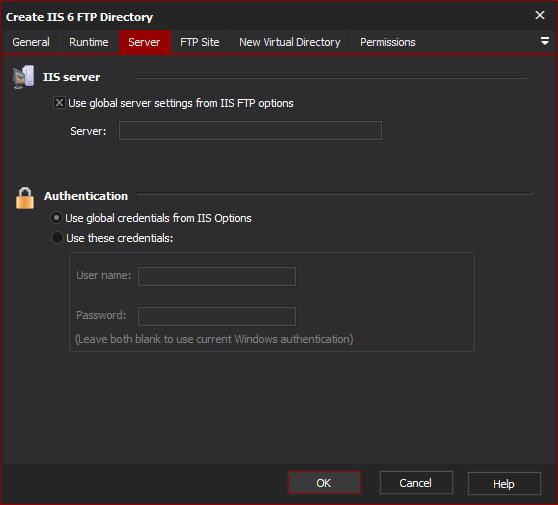Image resolution: width=558 pixels, height=505 pixels.
Task: Click the User name input field
Action: [x=217, y=276]
